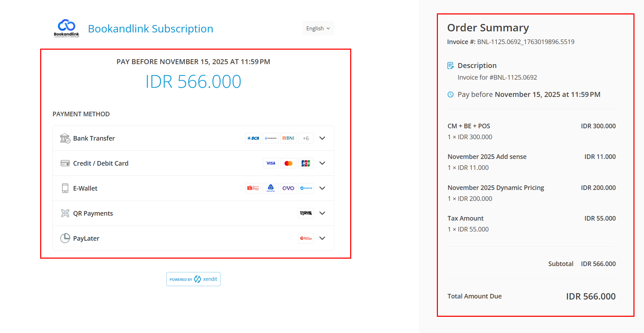This screenshot has height=333, width=644.
Task: Click the AstraPay wallet logo
Action: [x=271, y=188]
